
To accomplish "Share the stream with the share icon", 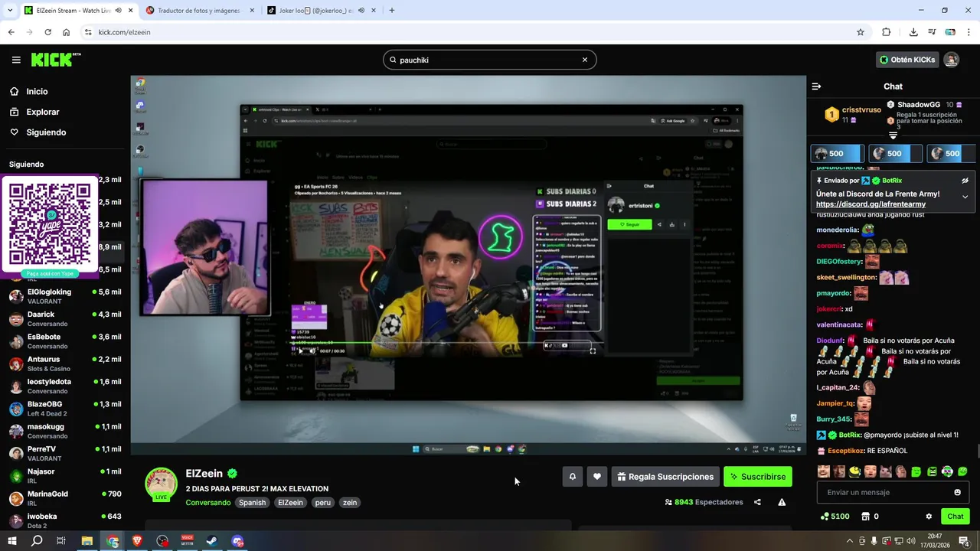I will pos(757,502).
